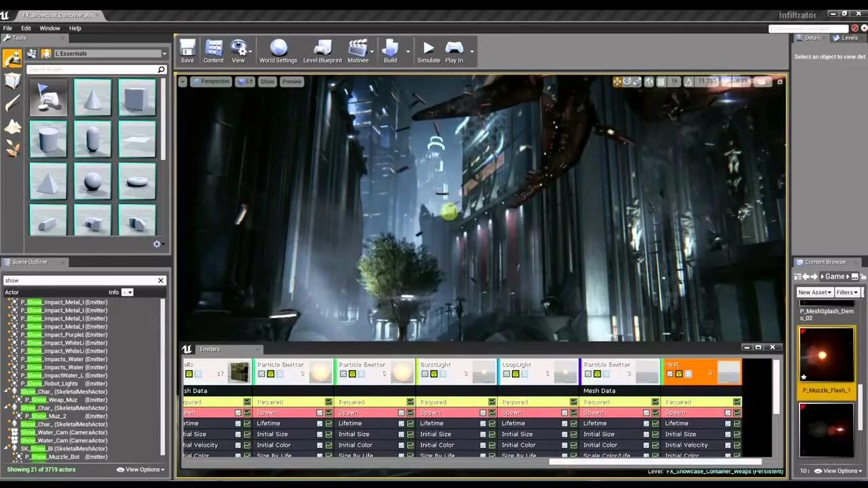
Task: Toggle Heat emitter enabled checkbox
Action: coord(670,373)
